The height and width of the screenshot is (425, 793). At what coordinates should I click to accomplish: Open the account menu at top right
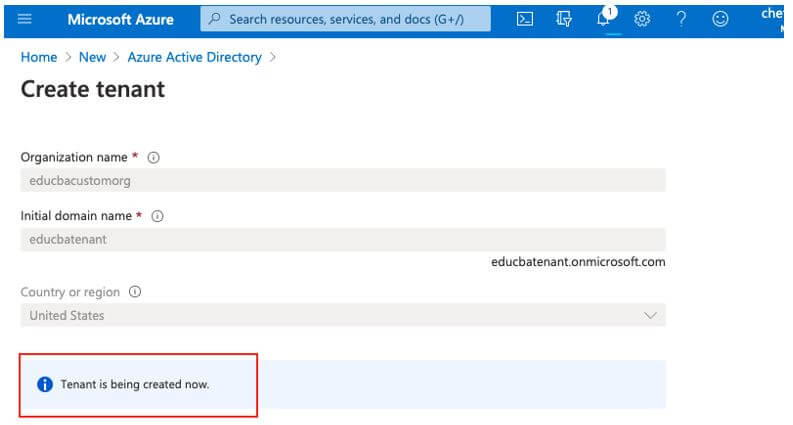click(776, 17)
